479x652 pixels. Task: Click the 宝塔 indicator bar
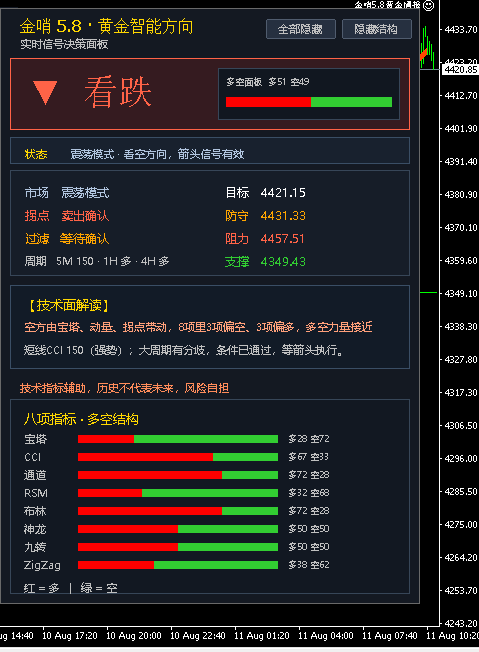coord(178,439)
